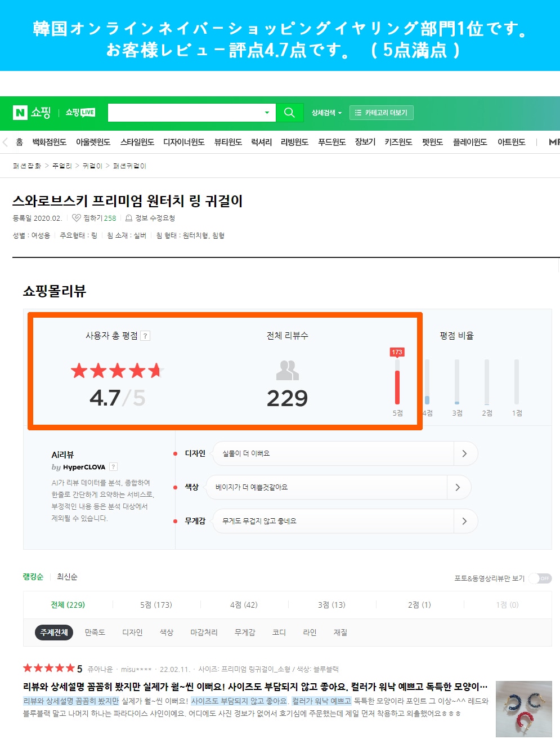
Task: Open the earring review photo thumbnail
Action: pyautogui.click(x=523, y=709)
